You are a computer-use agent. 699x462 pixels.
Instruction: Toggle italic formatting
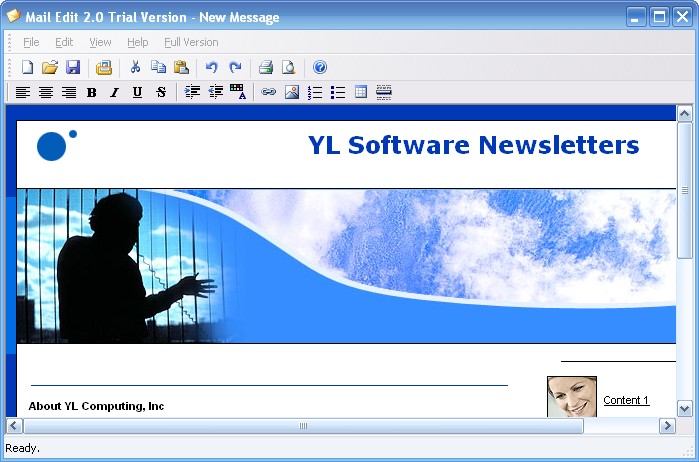[x=115, y=92]
